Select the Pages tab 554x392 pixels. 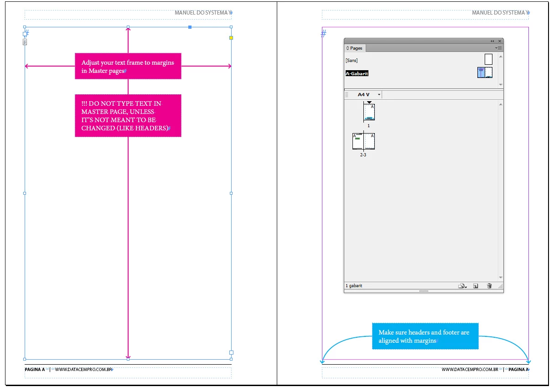[x=355, y=48]
